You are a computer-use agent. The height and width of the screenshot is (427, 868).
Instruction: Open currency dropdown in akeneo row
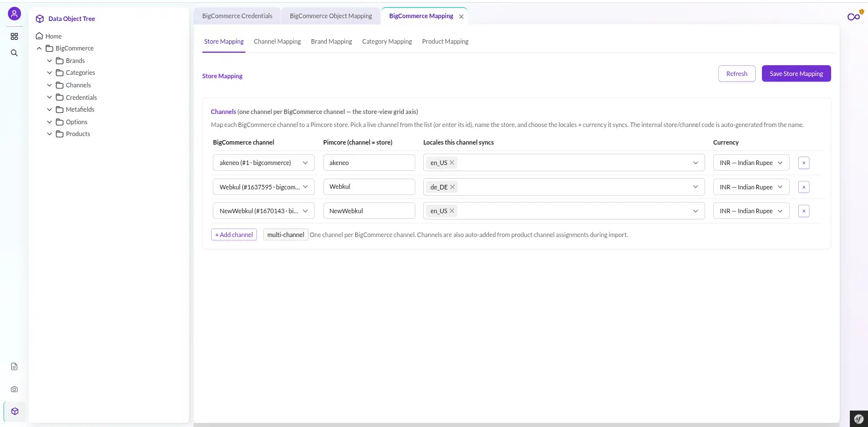click(751, 163)
